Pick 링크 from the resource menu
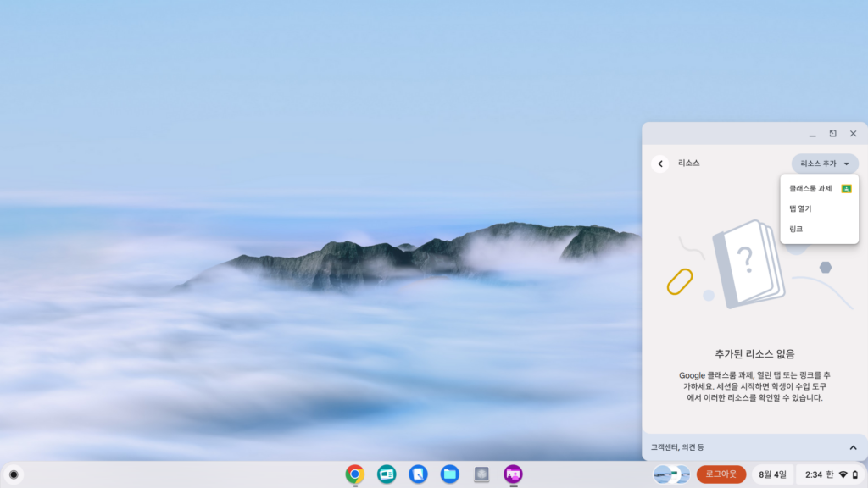This screenshot has width=868, height=488. (820, 229)
